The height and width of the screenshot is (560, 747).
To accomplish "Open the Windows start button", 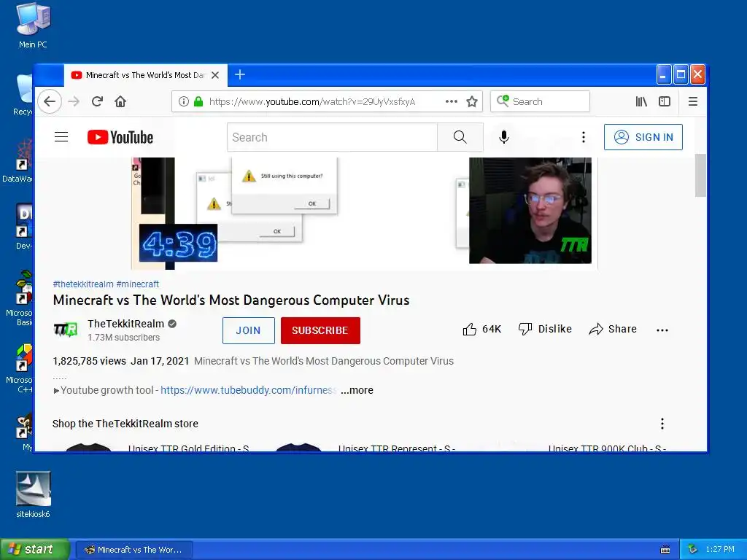I will click(34, 550).
